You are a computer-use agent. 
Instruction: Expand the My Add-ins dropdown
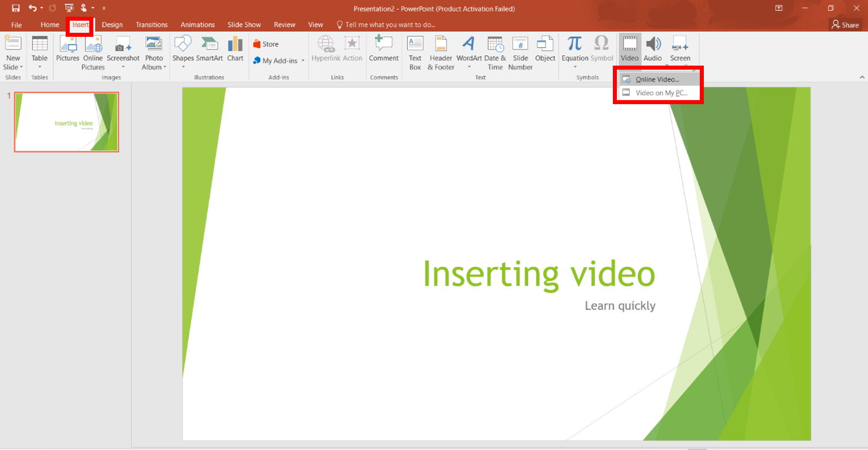[303, 61]
